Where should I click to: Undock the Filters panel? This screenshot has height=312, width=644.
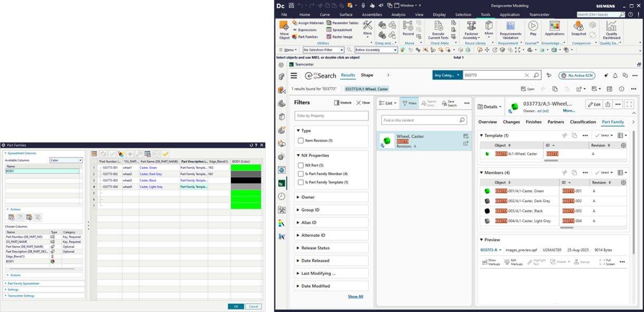click(x=343, y=103)
